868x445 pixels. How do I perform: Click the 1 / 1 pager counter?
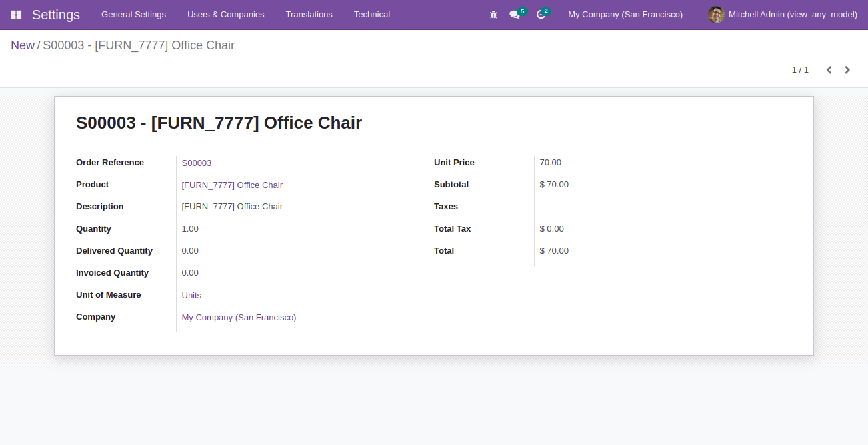(800, 70)
